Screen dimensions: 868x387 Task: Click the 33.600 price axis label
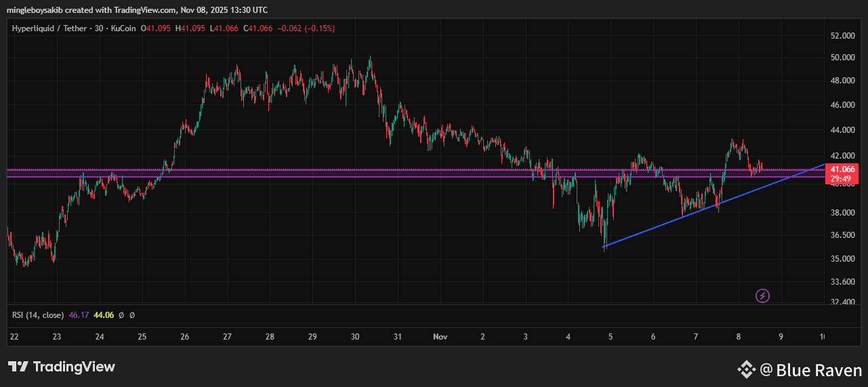843,282
